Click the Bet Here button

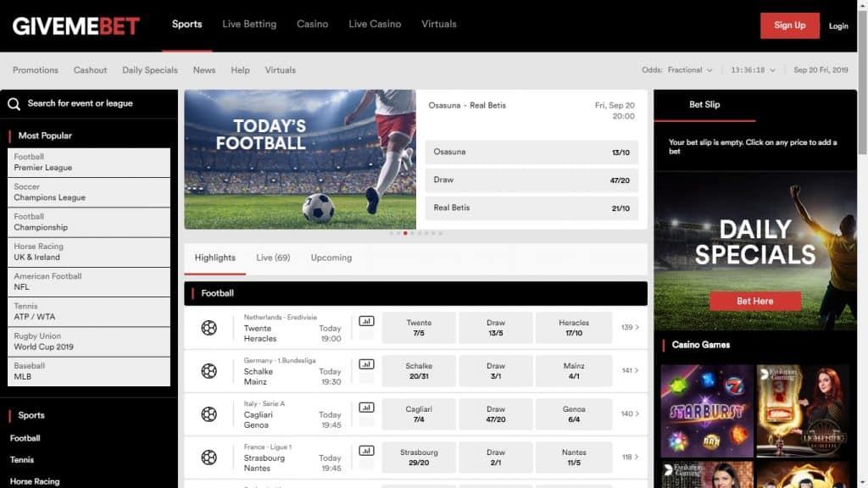(755, 302)
